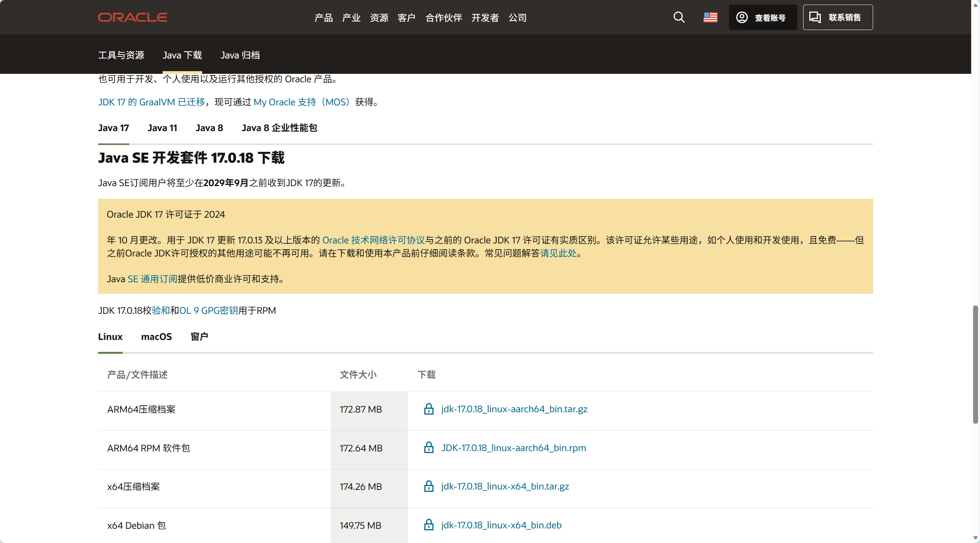
Task: Switch to the Java 8 企业性能包 tab
Action: click(x=279, y=128)
